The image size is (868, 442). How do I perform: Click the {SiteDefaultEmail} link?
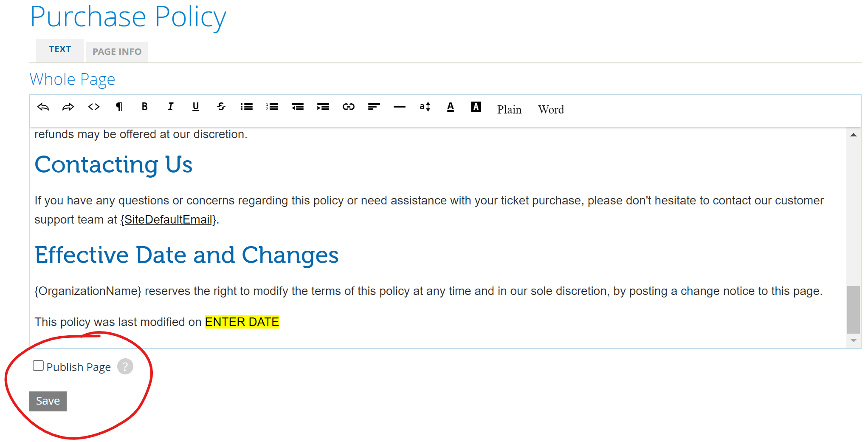[169, 220]
